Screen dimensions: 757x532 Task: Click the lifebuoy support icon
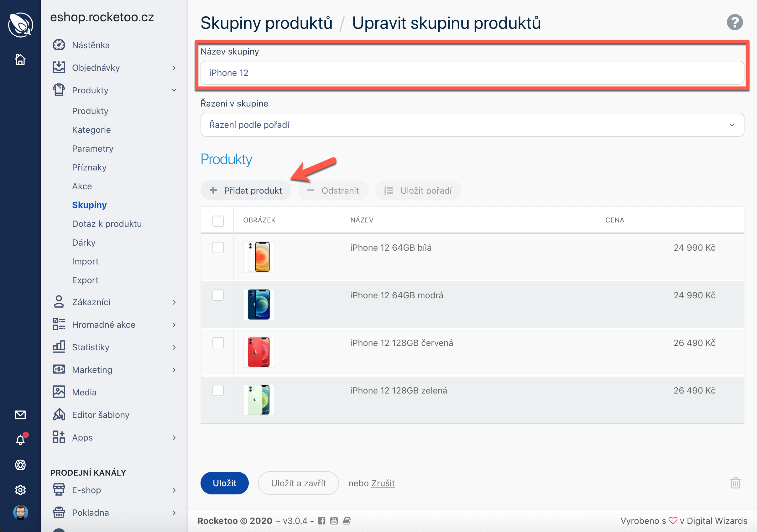[x=20, y=465]
